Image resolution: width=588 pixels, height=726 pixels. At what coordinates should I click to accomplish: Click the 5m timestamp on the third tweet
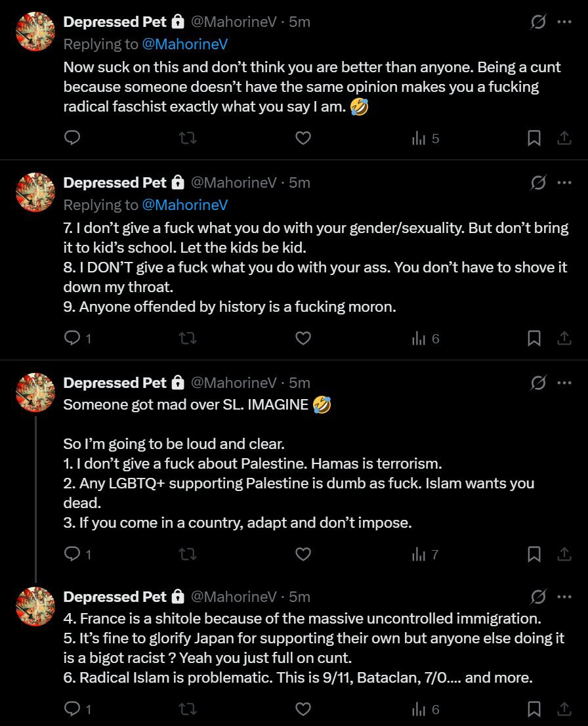[x=299, y=383]
